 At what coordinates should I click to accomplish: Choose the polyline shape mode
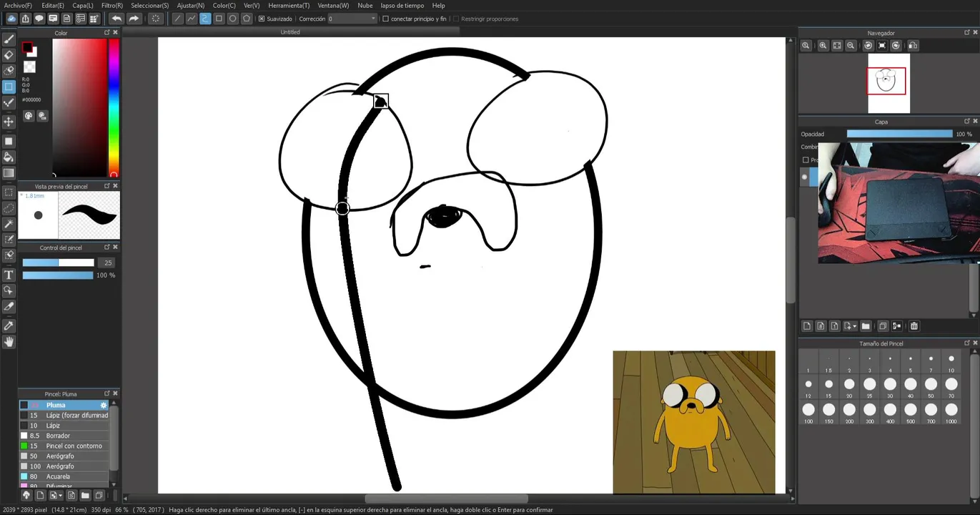point(192,19)
